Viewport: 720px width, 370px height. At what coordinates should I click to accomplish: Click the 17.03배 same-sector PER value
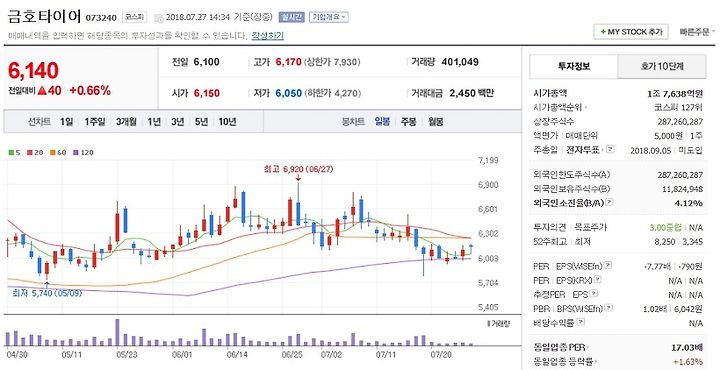(x=686, y=348)
